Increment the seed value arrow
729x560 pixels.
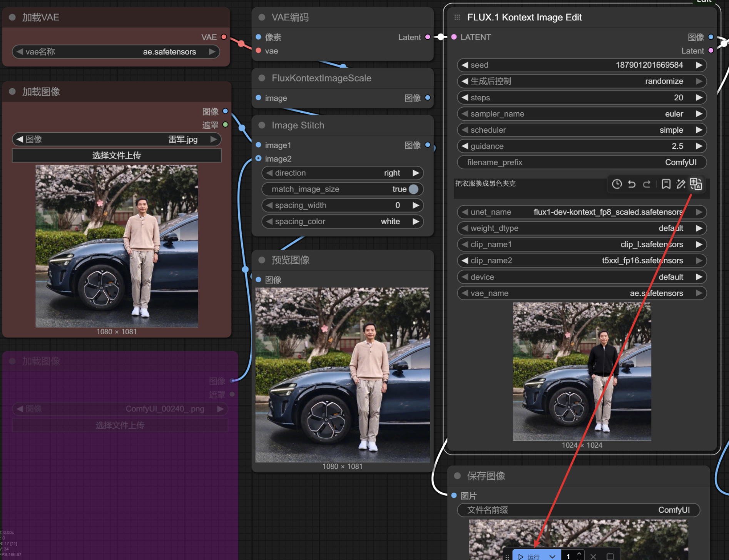[x=699, y=65]
